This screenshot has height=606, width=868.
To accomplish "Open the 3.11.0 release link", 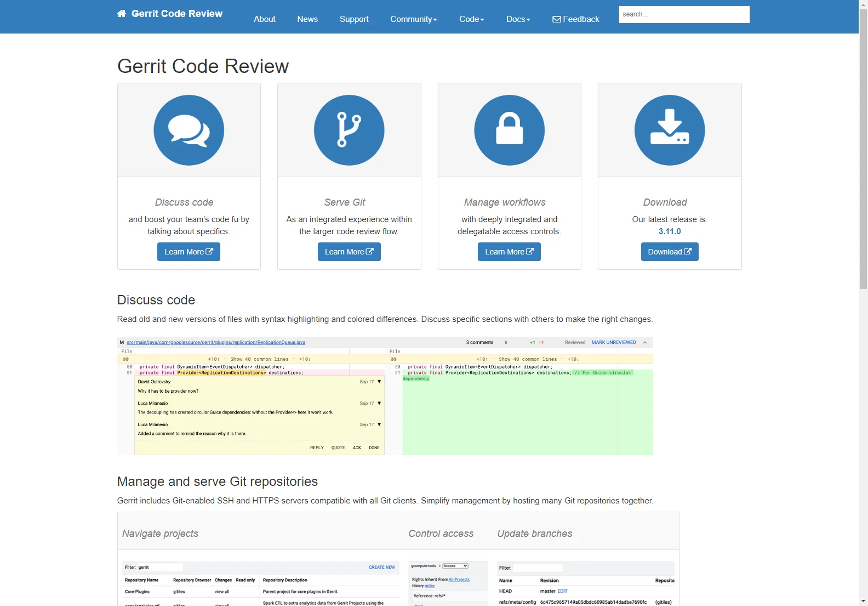I will (x=670, y=231).
